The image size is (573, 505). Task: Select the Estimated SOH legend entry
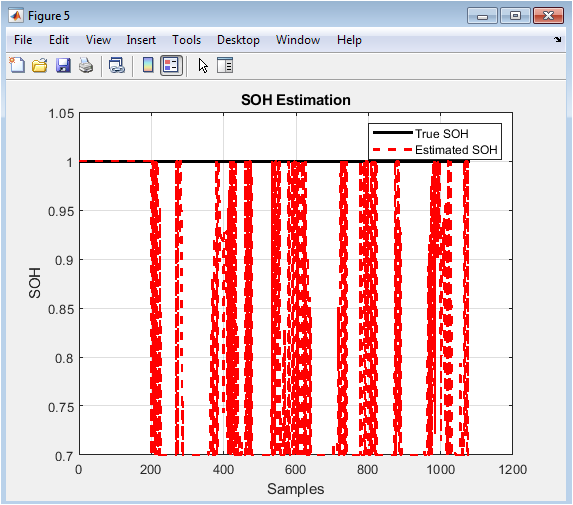(456, 150)
